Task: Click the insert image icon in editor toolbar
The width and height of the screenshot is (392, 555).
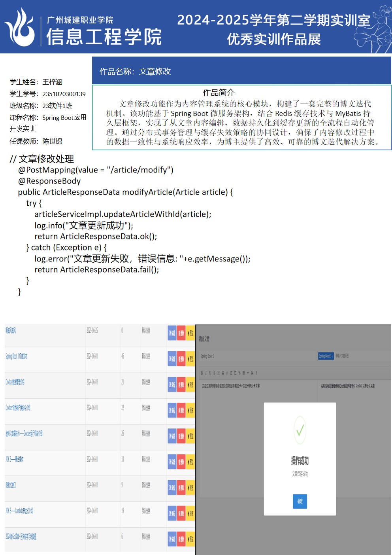Action: (x=252, y=373)
